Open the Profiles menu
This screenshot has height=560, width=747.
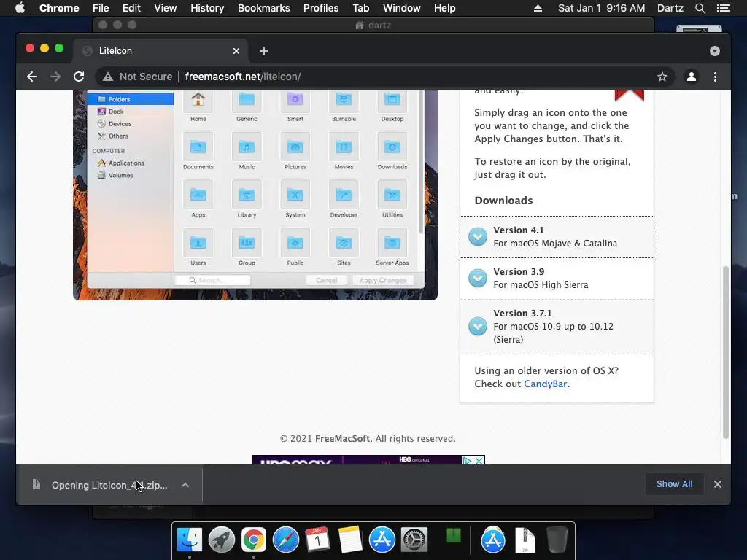click(321, 8)
